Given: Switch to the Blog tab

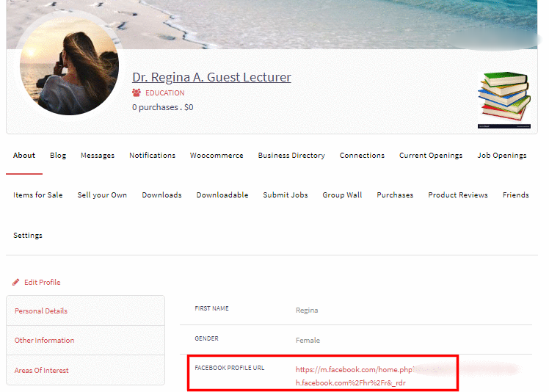Looking at the screenshot, I should pyautogui.click(x=58, y=156).
